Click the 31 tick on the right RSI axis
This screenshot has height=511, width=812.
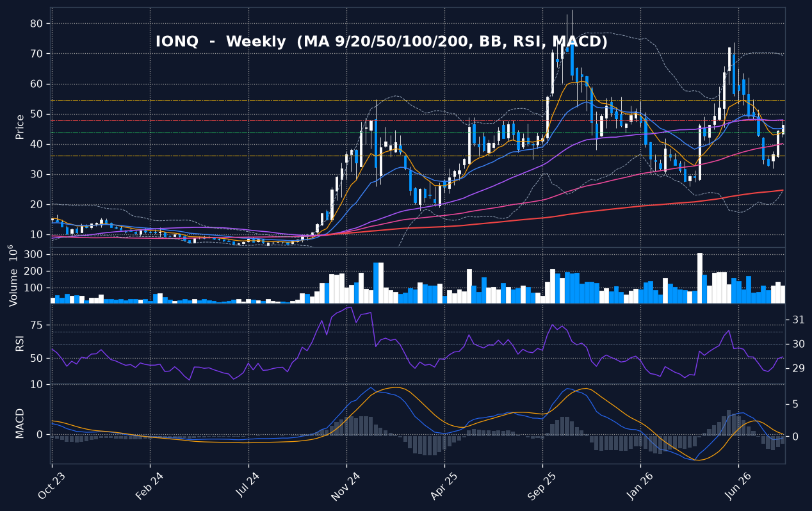(798, 320)
